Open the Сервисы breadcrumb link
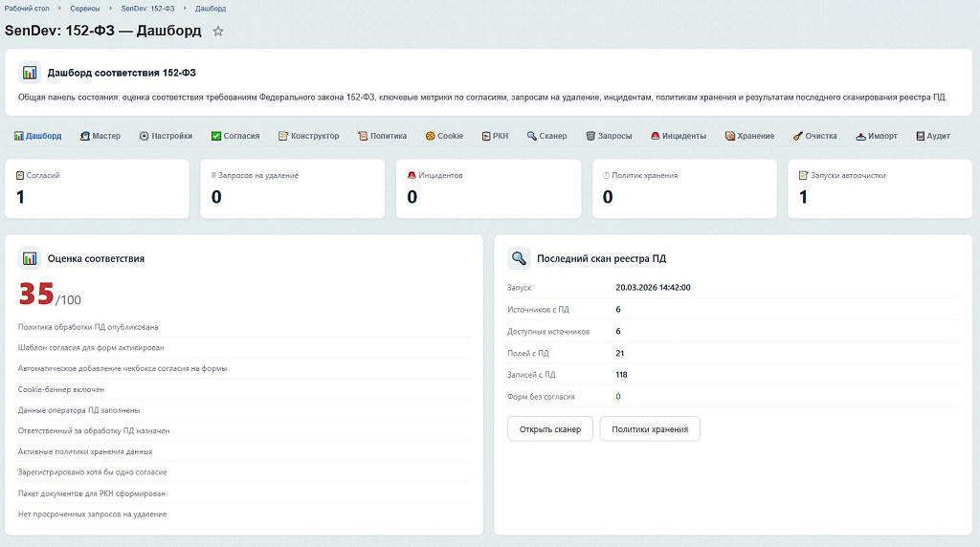The image size is (980, 547). tap(85, 8)
